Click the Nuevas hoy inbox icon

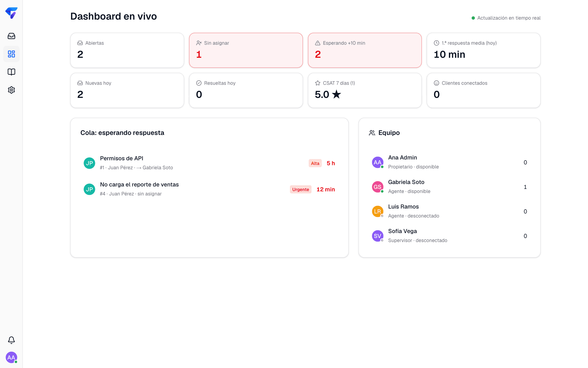pos(80,83)
